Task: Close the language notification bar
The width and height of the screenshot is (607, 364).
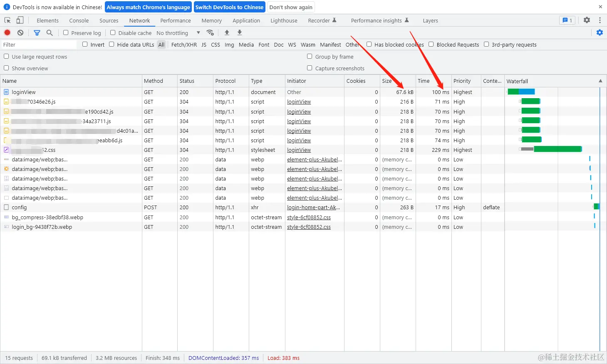Action: point(600,7)
